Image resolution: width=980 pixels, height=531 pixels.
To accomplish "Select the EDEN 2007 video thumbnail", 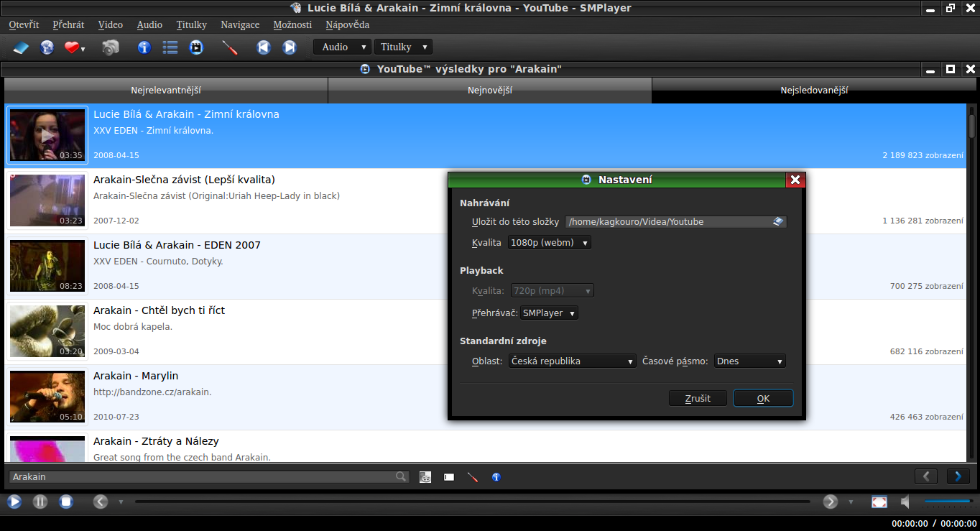I will (x=47, y=266).
